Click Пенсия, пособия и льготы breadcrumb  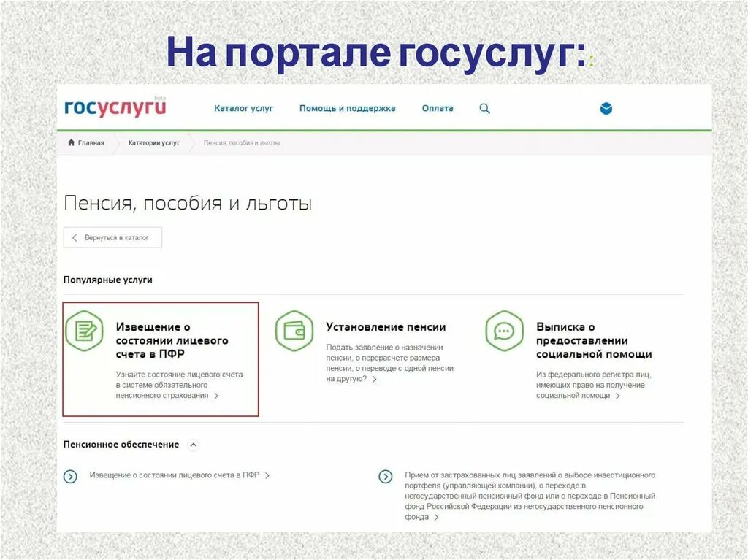click(x=241, y=142)
